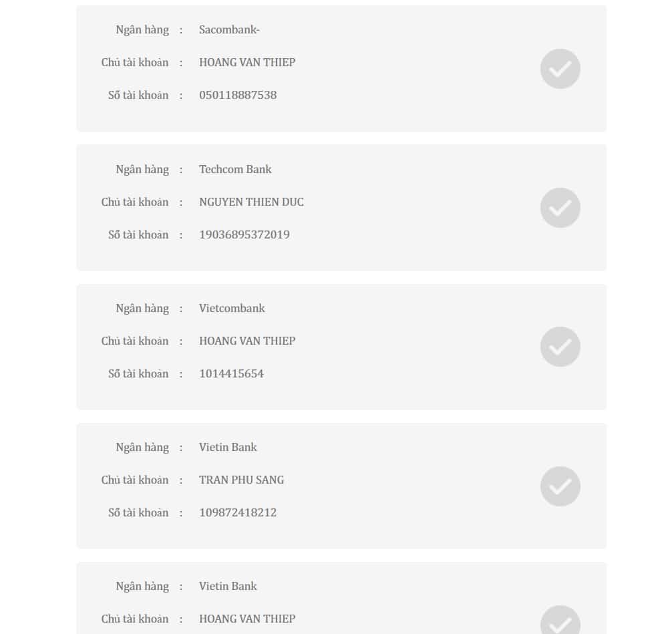672x634 pixels.
Task: Select Tran Phu Sang's Vietin Bank checkmark
Action: (560, 486)
